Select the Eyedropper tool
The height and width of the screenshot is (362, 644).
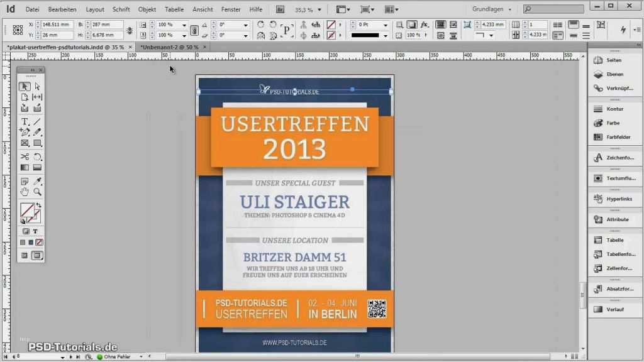point(36,181)
